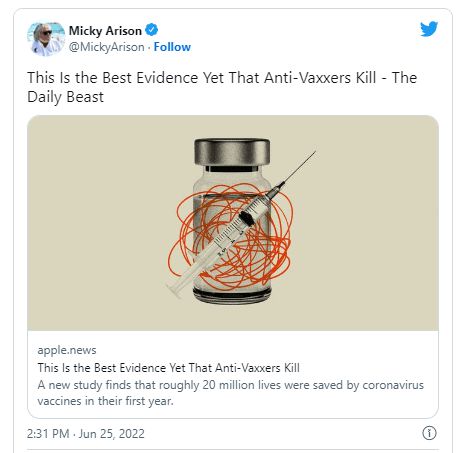Open the apple.news source domain
The image size is (470, 453).
click(x=67, y=350)
